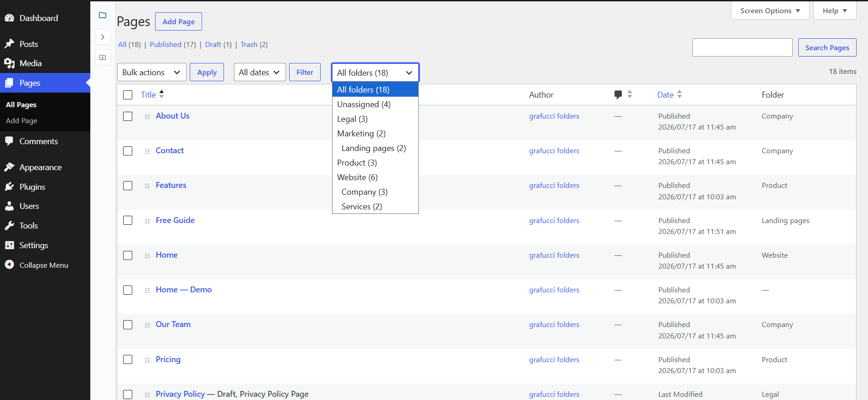Click the sort arrows next to Title
Image resolution: width=868 pixels, height=400 pixels.
(x=161, y=94)
